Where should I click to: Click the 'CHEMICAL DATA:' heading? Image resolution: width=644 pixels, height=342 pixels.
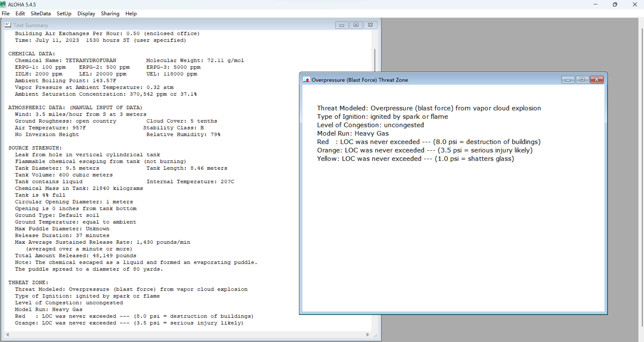[32, 54]
